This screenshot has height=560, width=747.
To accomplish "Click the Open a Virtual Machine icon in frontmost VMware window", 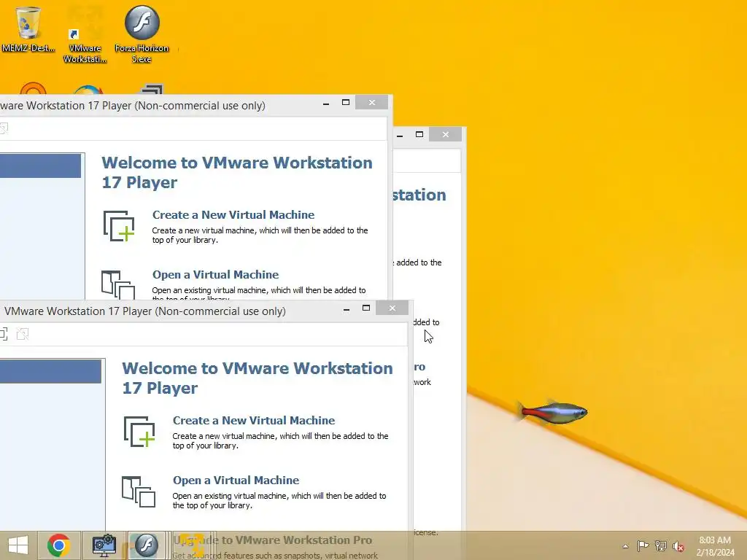I will pyautogui.click(x=139, y=492).
